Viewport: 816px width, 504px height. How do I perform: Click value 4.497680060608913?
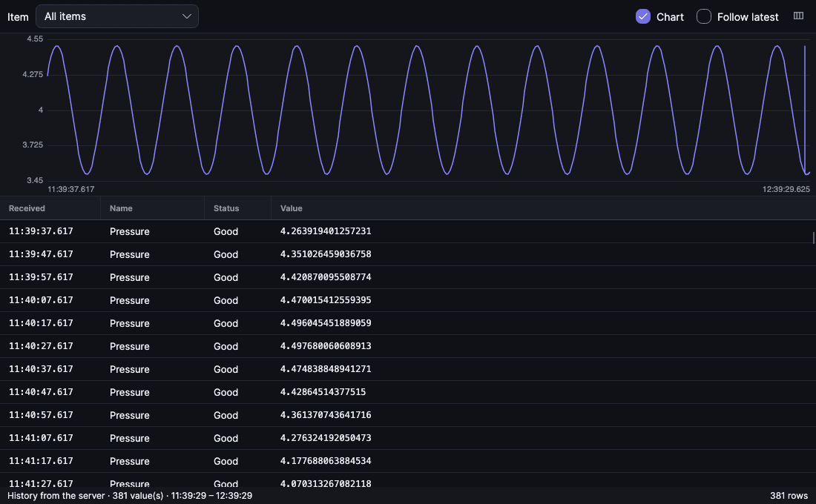(x=326, y=345)
